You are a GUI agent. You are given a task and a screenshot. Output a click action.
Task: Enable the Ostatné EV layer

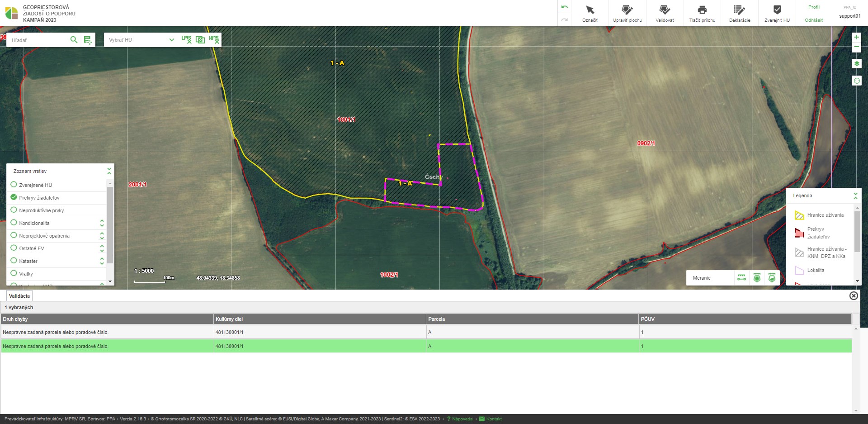pyautogui.click(x=14, y=248)
